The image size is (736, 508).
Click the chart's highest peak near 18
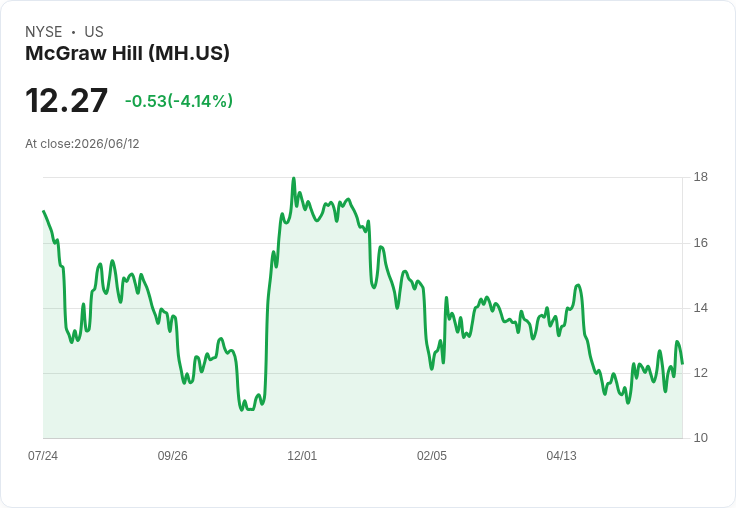[294, 178]
